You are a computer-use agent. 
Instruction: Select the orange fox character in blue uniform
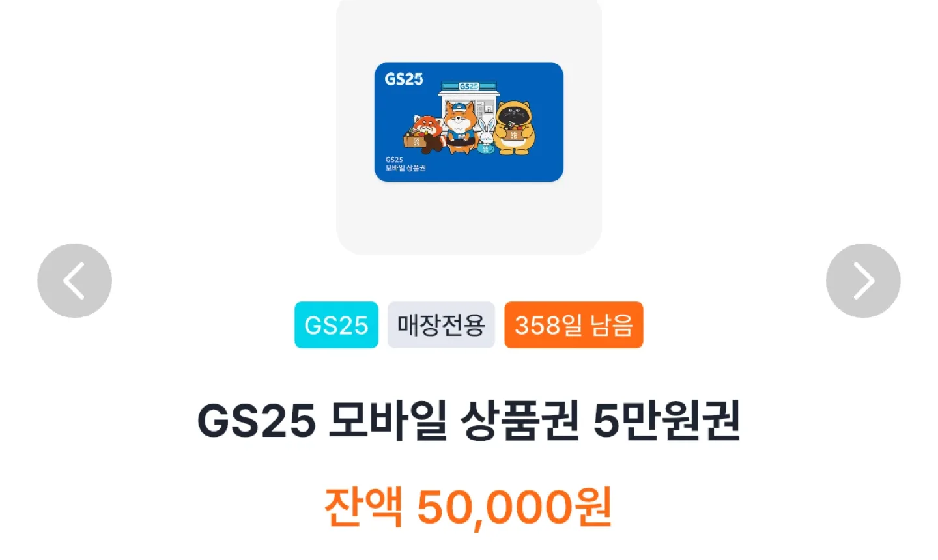460,128
